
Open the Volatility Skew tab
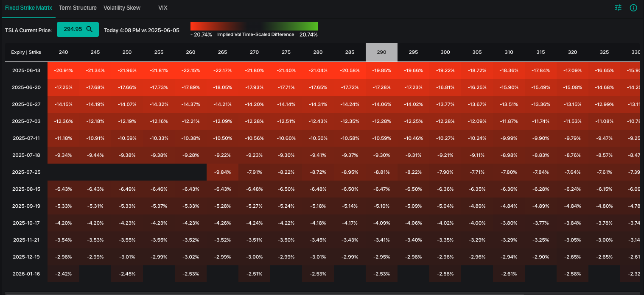122,8
